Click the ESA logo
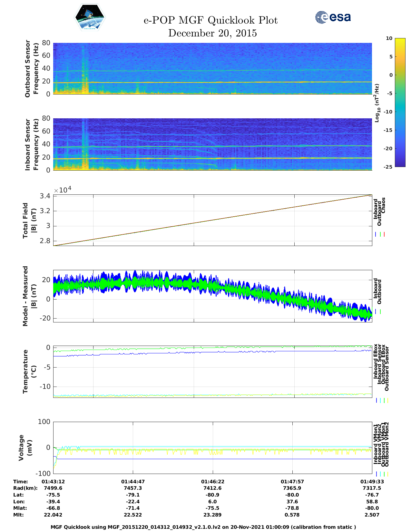Screen dimensions: 411x532 point(333,17)
